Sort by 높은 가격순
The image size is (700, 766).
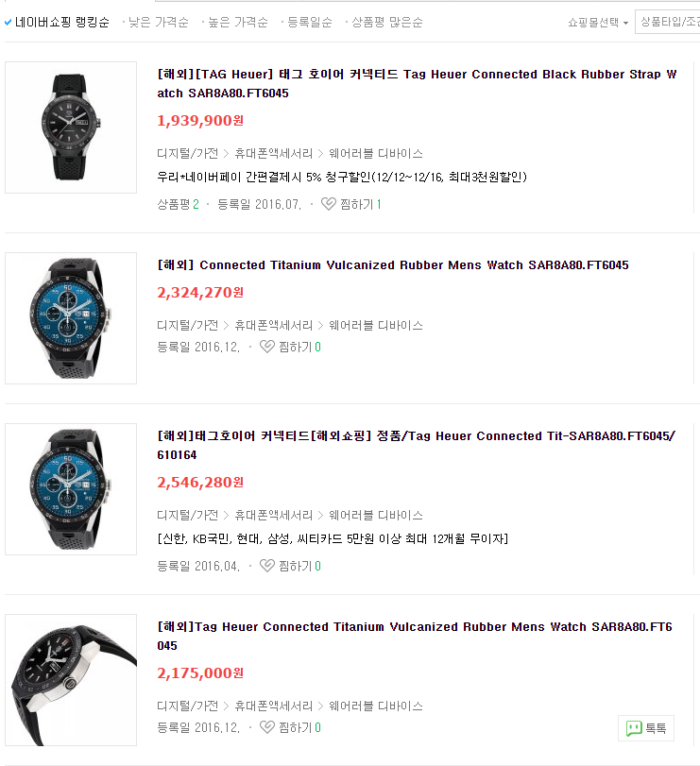[x=238, y=22]
